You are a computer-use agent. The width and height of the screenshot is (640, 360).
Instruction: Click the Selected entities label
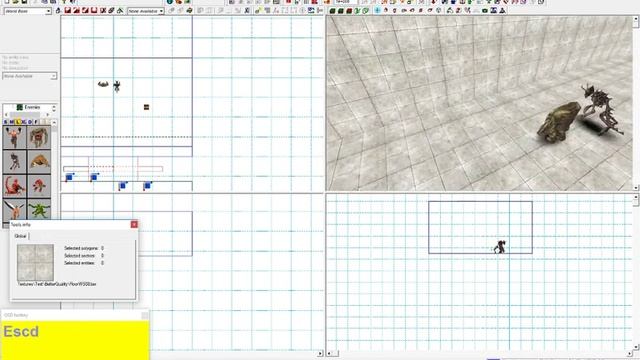(x=80, y=263)
